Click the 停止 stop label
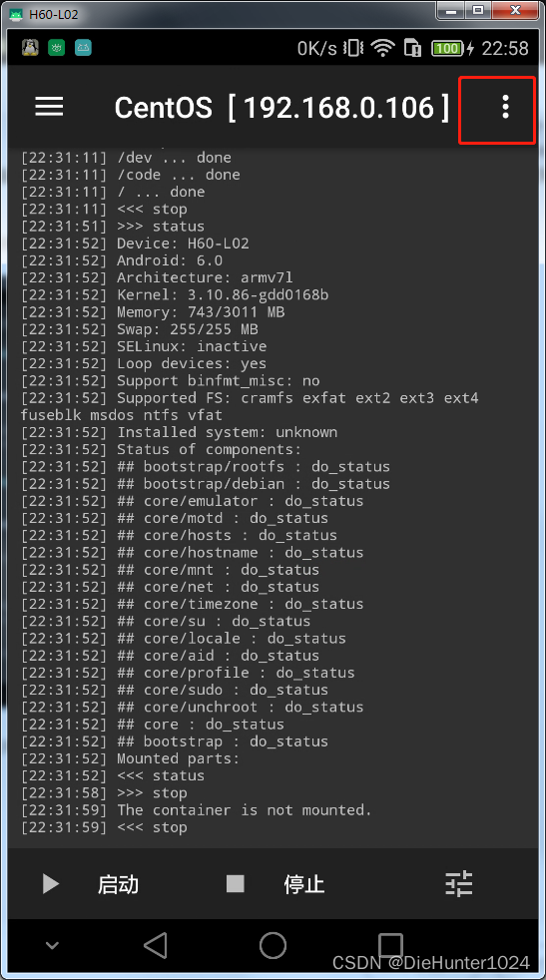 [304, 884]
